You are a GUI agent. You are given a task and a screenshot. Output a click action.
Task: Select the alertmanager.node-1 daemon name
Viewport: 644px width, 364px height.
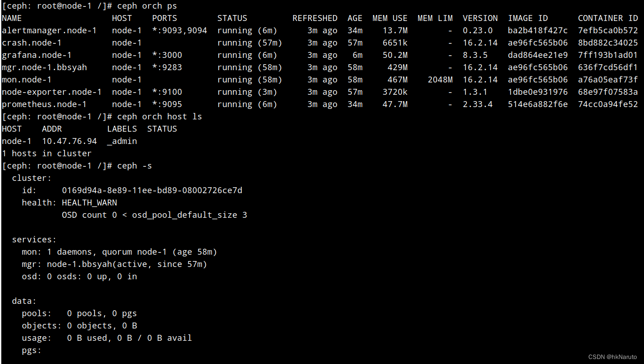(x=49, y=31)
